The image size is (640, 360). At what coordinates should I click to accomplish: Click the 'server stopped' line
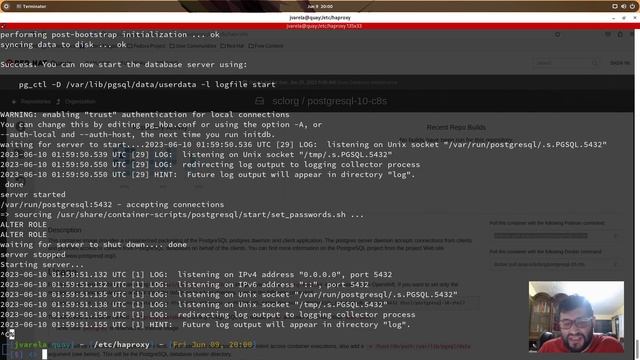[x=33, y=255]
